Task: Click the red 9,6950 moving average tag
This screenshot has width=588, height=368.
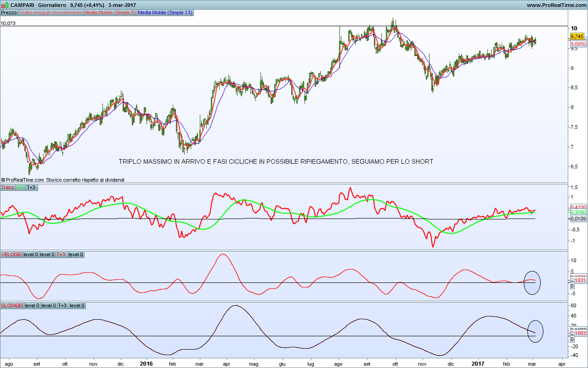Action: click(577, 44)
